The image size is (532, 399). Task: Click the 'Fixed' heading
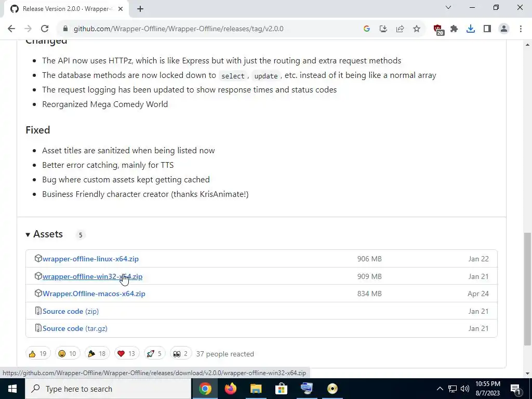38,130
